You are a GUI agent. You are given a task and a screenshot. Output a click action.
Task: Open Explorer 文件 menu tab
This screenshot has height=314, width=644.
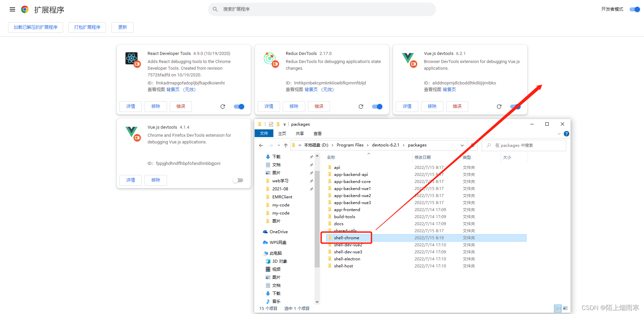[x=264, y=133]
